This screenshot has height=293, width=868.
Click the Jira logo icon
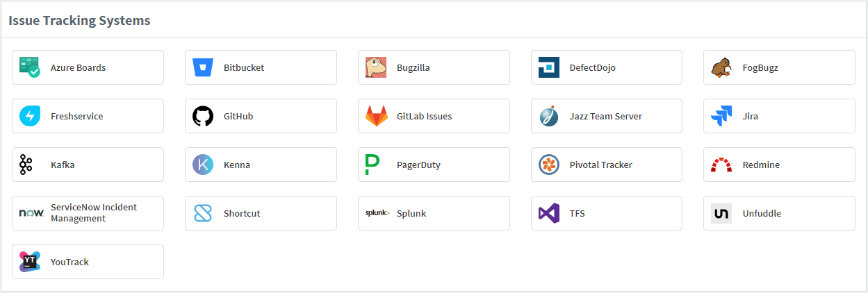[721, 116]
